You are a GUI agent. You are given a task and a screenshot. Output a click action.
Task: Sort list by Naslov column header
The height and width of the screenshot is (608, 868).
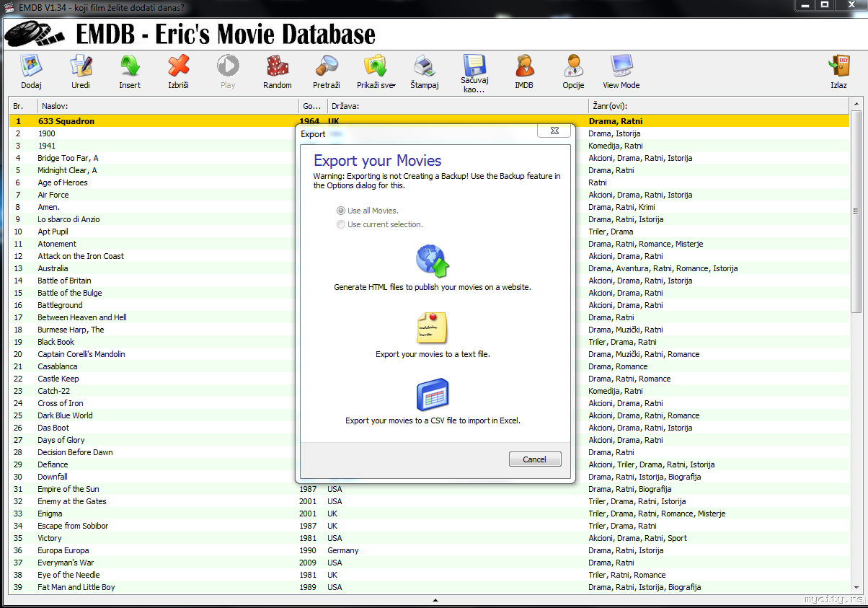167,106
